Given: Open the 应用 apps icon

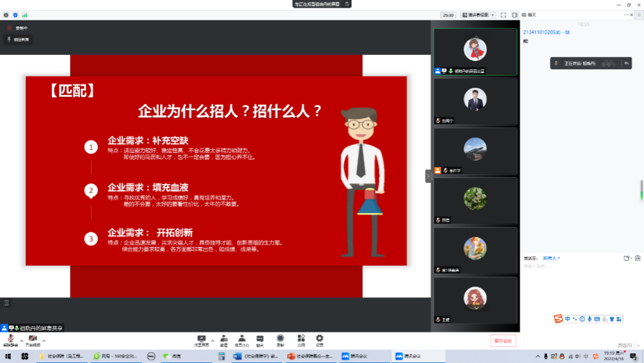Looking at the screenshot, I should (x=301, y=339).
